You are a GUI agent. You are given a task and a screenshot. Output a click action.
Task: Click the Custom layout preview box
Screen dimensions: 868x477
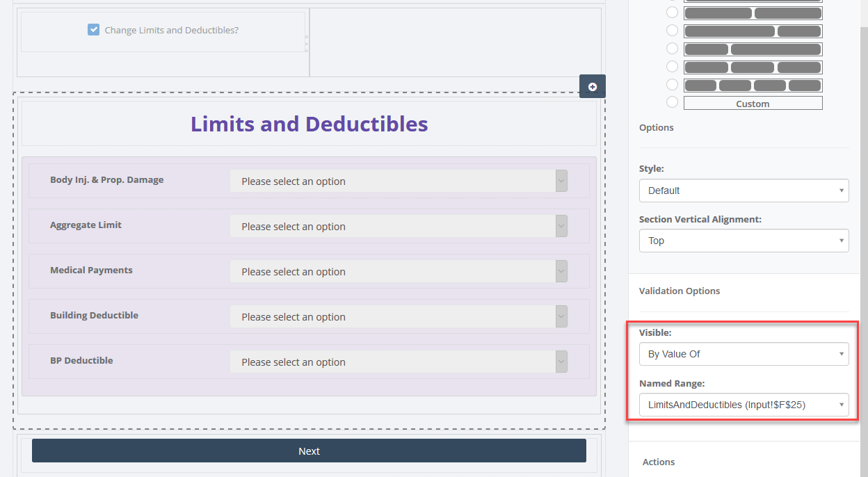(753, 103)
